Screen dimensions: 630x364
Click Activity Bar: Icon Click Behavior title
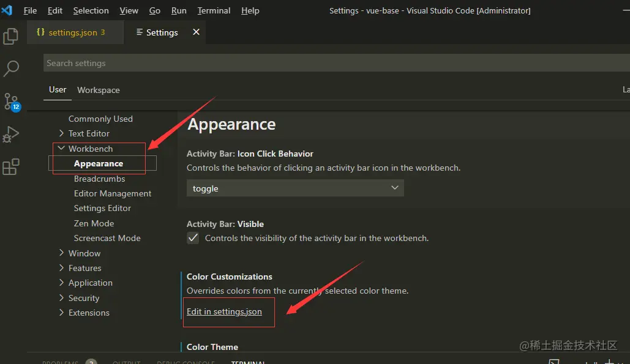[x=250, y=154]
